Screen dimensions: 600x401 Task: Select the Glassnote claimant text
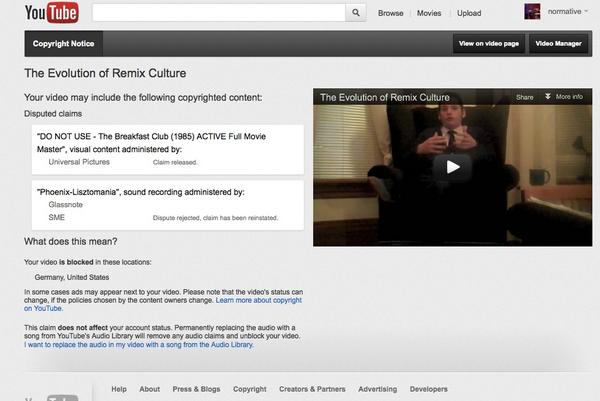pyautogui.click(x=65, y=205)
